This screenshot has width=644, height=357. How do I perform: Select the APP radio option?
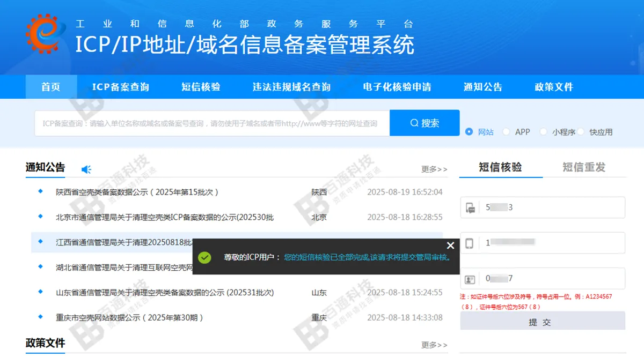506,131
